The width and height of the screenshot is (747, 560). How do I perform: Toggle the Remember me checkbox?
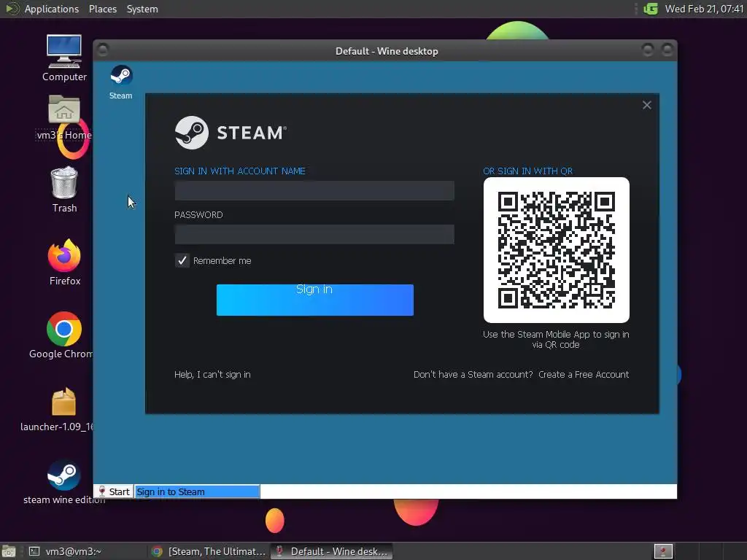tap(182, 260)
